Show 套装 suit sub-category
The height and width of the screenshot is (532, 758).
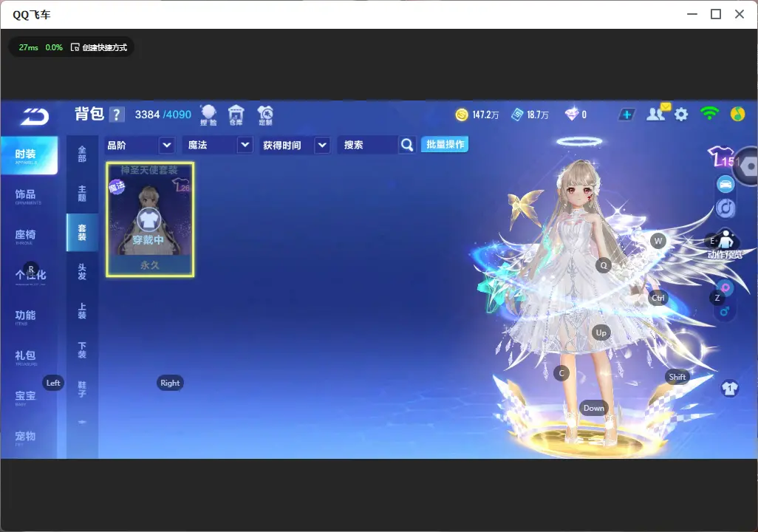[x=82, y=233]
